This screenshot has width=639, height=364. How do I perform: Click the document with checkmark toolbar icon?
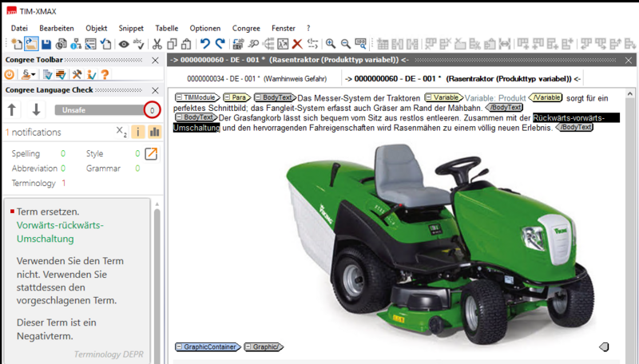point(105,44)
